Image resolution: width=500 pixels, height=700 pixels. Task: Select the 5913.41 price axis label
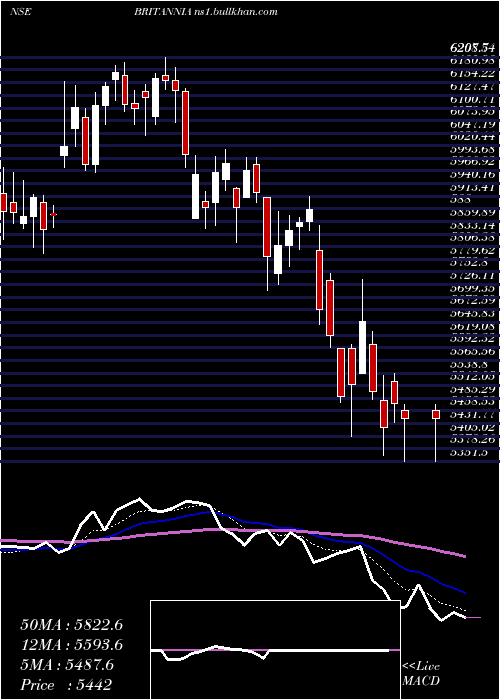473,187
